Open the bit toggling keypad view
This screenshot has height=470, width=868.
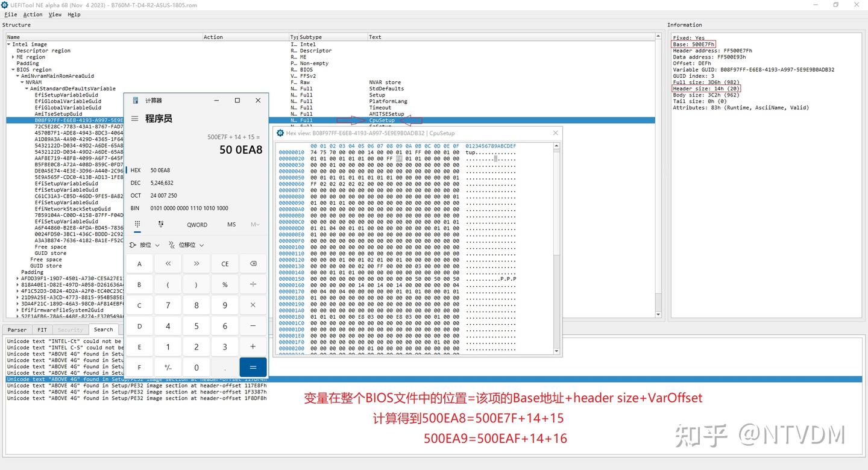click(160, 224)
